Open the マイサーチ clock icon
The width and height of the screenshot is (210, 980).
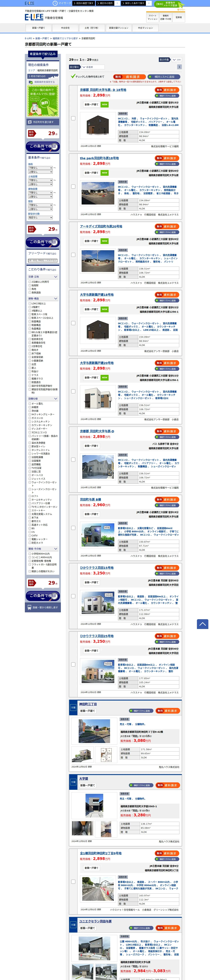(55, 3)
